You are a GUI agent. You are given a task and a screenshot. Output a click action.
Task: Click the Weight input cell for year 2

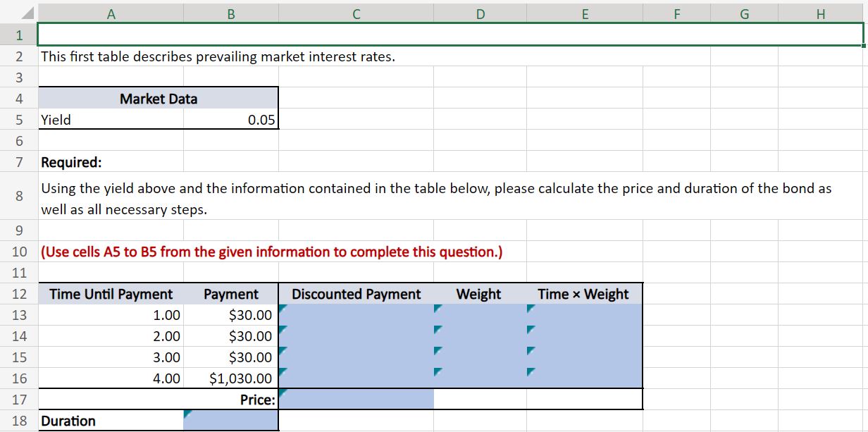click(x=479, y=336)
